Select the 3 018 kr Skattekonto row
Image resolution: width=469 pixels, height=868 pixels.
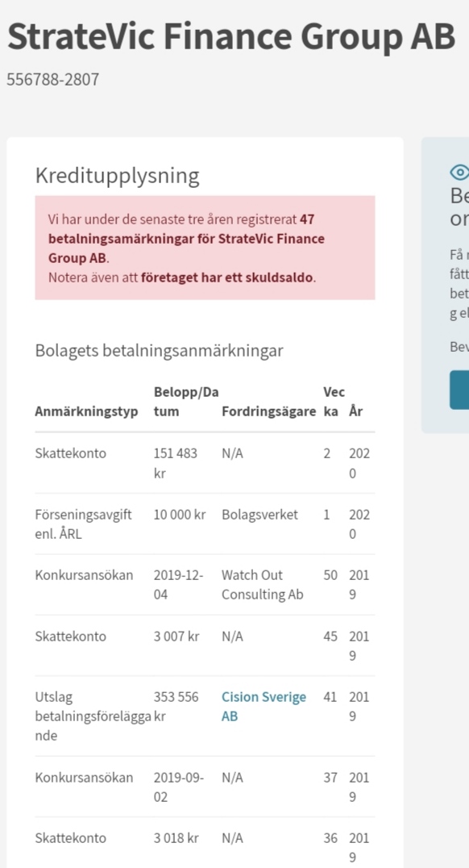coord(205,843)
